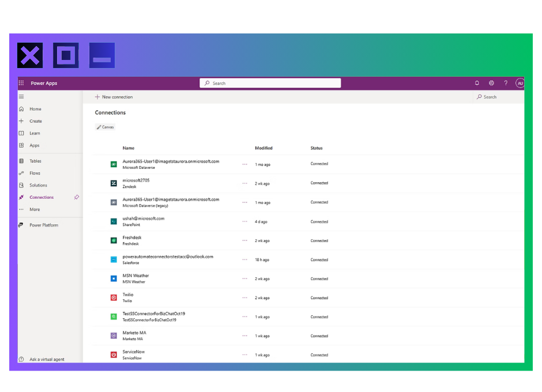Screen dimensions: 542x392
Task: Open more options for Twilio row
Action: [244, 297]
